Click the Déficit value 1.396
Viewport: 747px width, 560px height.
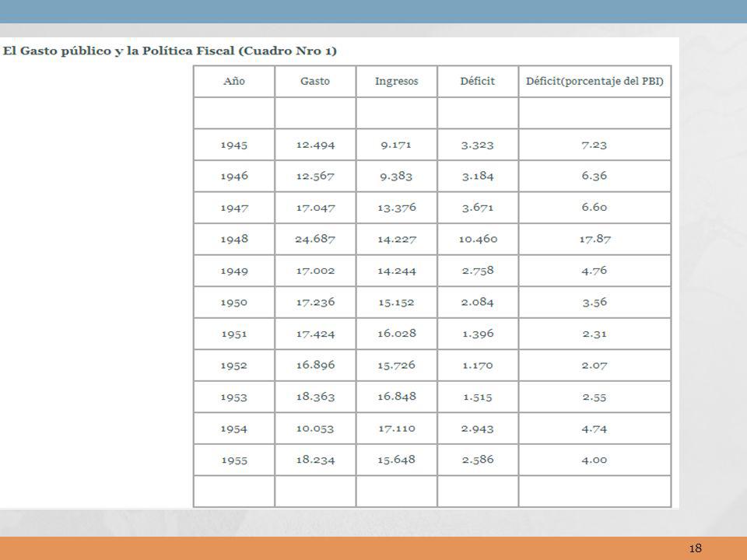[x=478, y=334]
